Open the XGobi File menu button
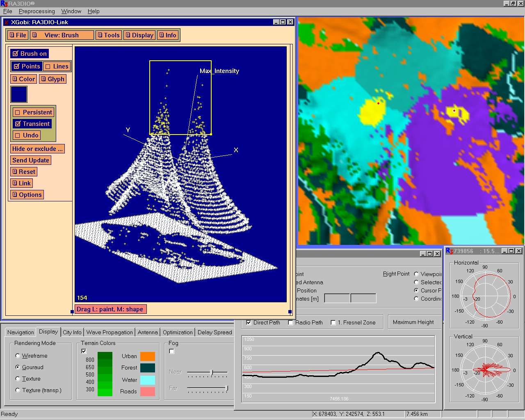 [18, 35]
